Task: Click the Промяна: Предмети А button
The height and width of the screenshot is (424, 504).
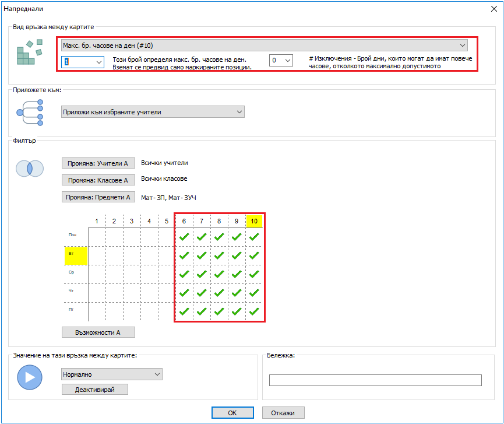Action: pos(98,197)
